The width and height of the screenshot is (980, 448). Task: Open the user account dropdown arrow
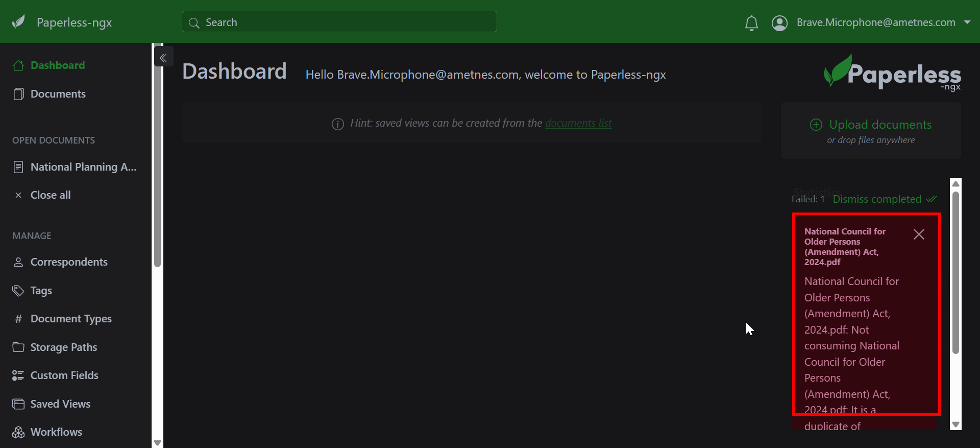click(x=967, y=22)
